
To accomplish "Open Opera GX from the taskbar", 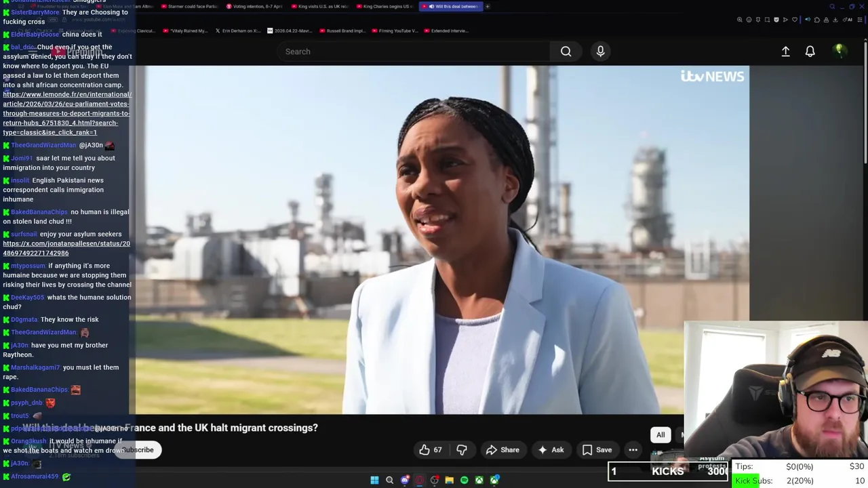I will point(420,480).
